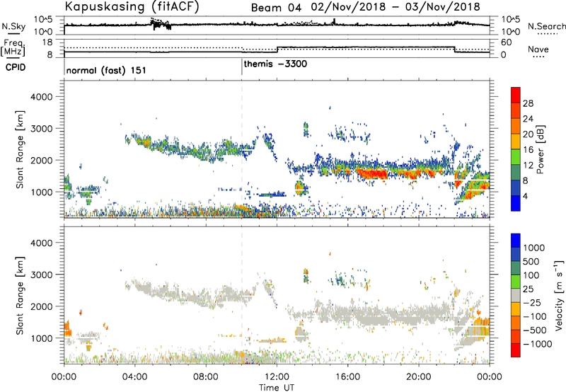Click the '-1000' tick on Velocity scale
Image resolution: width=566 pixels, height=392 pixels.
(538, 344)
